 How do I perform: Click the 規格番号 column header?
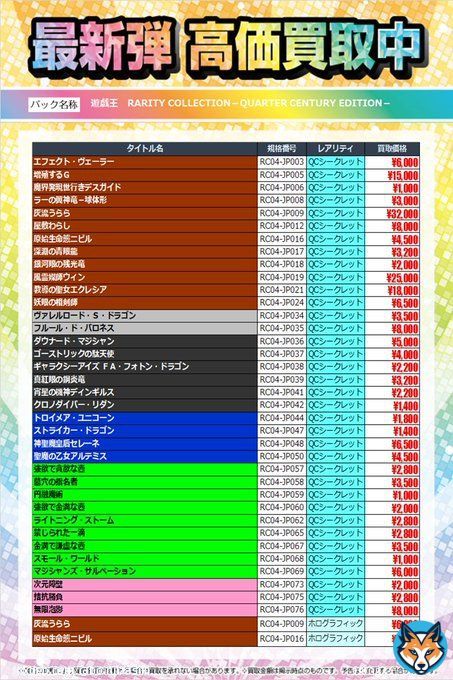click(282, 148)
